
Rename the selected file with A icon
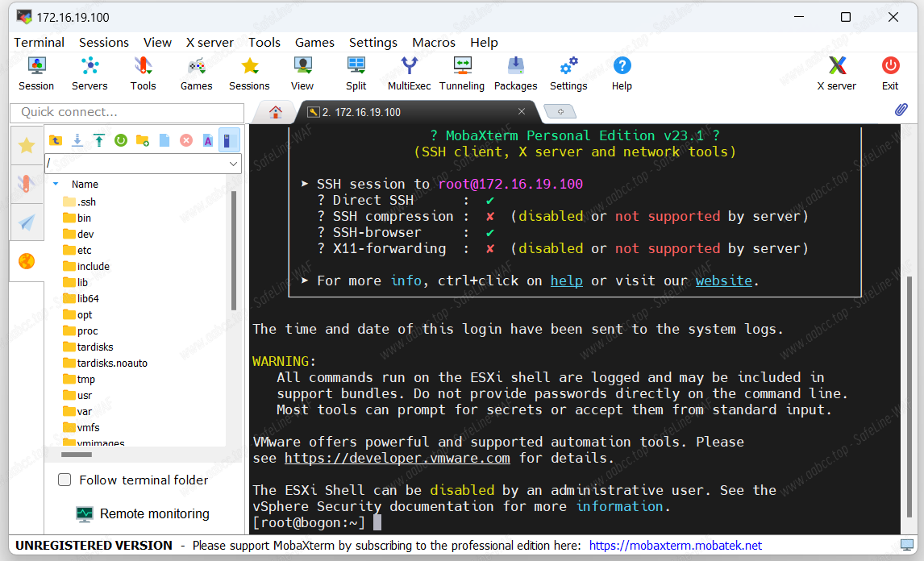tap(208, 140)
